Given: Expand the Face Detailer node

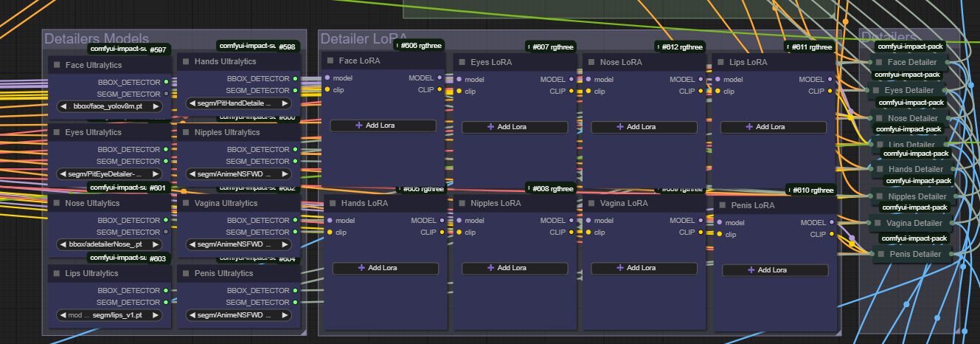Looking at the screenshot, I should pyautogui.click(x=879, y=62).
